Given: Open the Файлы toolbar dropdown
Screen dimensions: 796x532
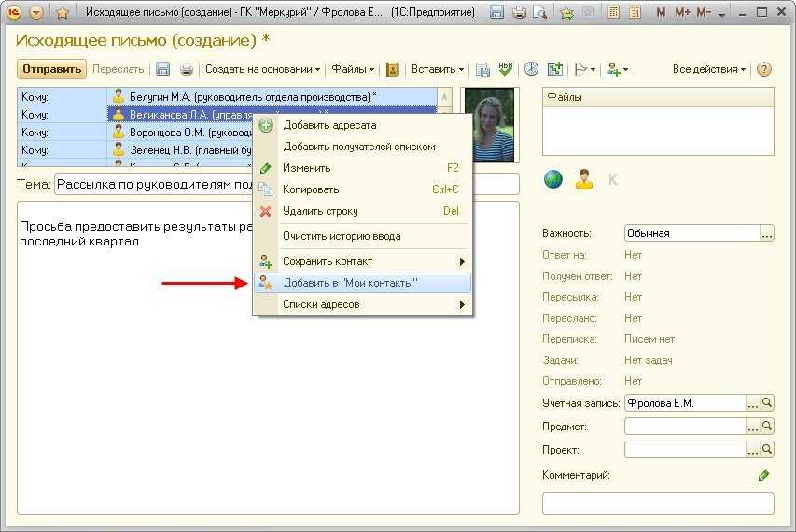Looking at the screenshot, I should 353,69.
